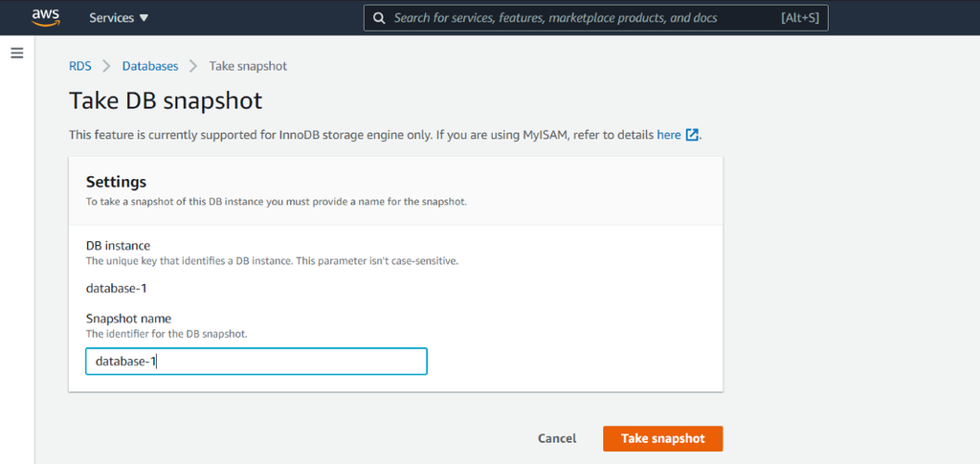Cancel the snapshot creation
Image resolution: width=980 pixels, height=464 pixels.
557,438
